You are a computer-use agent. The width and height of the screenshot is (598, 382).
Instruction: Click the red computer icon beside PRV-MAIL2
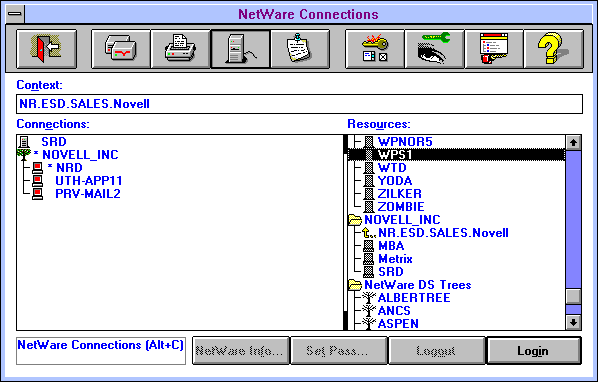37,194
